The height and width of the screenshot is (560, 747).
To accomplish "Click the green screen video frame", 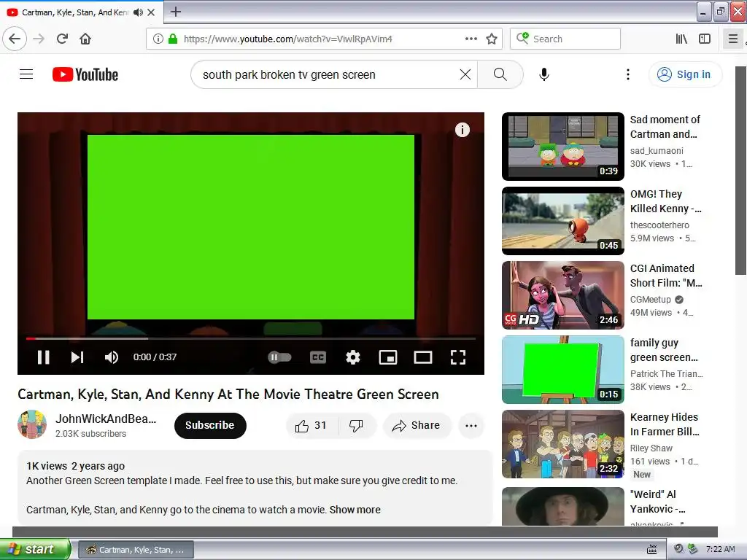I will (251, 227).
